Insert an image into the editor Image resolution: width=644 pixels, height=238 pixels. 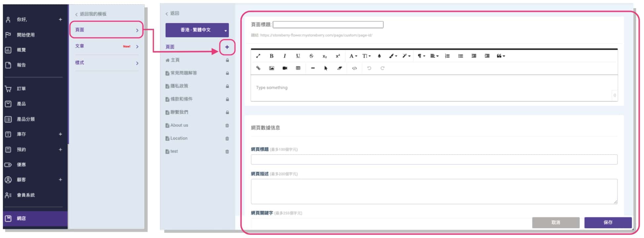271,68
